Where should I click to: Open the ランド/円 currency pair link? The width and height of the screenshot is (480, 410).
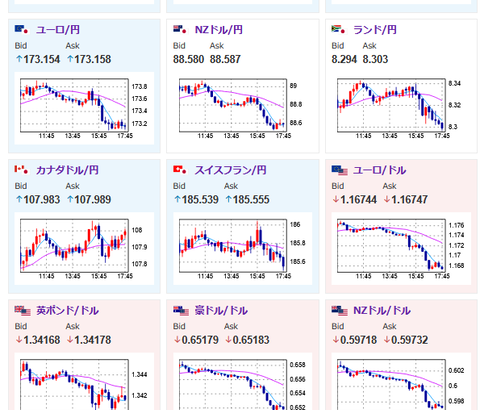coord(375,30)
